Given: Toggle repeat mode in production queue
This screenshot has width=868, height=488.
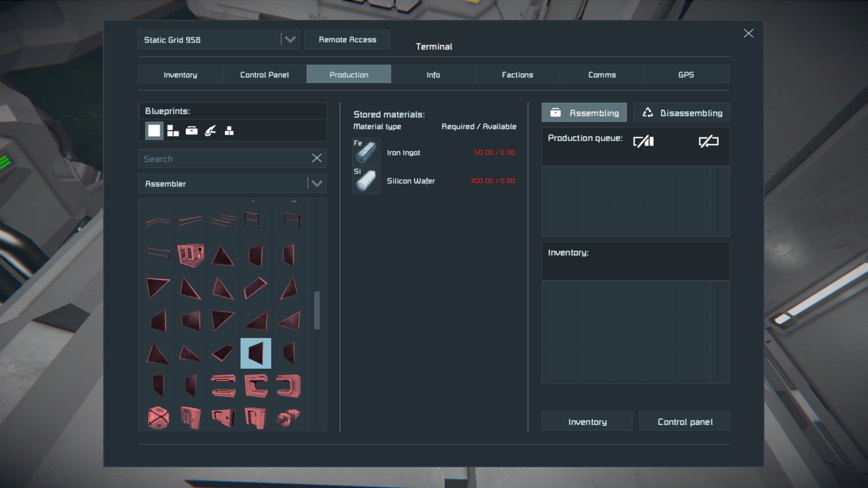Looking at the screenshot, I should (x=708, y=141).
